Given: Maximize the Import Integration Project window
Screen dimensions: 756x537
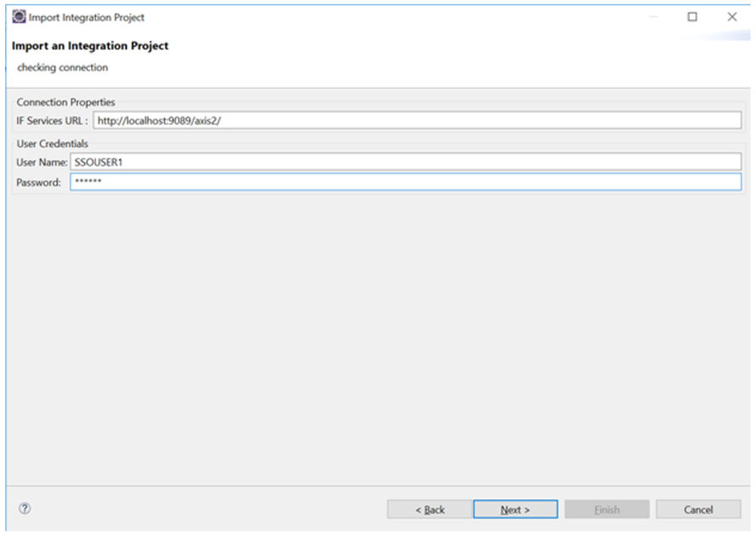Looking at the screenshot, I should pos(692,17).
